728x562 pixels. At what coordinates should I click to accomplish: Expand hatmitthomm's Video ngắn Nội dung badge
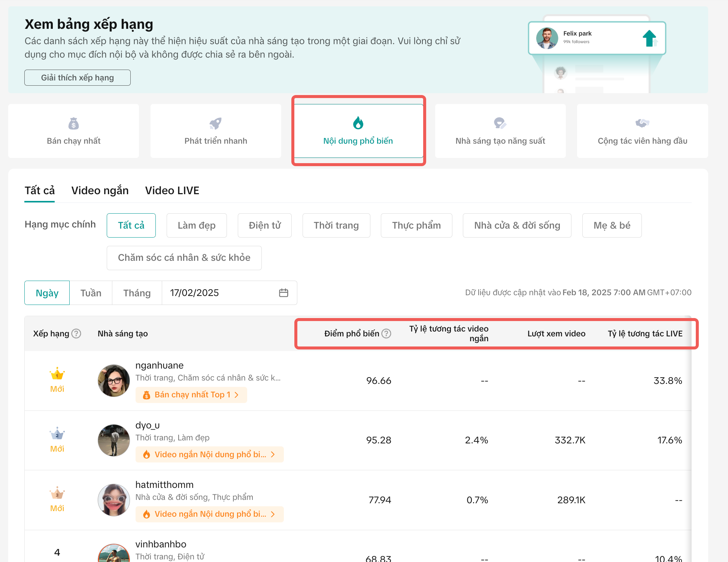[x=209, y=514]
